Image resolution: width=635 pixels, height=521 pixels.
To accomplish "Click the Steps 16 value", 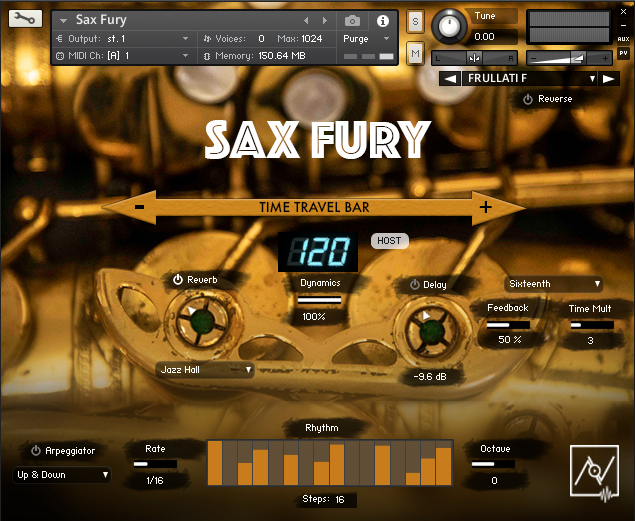I will click(339, 500).
